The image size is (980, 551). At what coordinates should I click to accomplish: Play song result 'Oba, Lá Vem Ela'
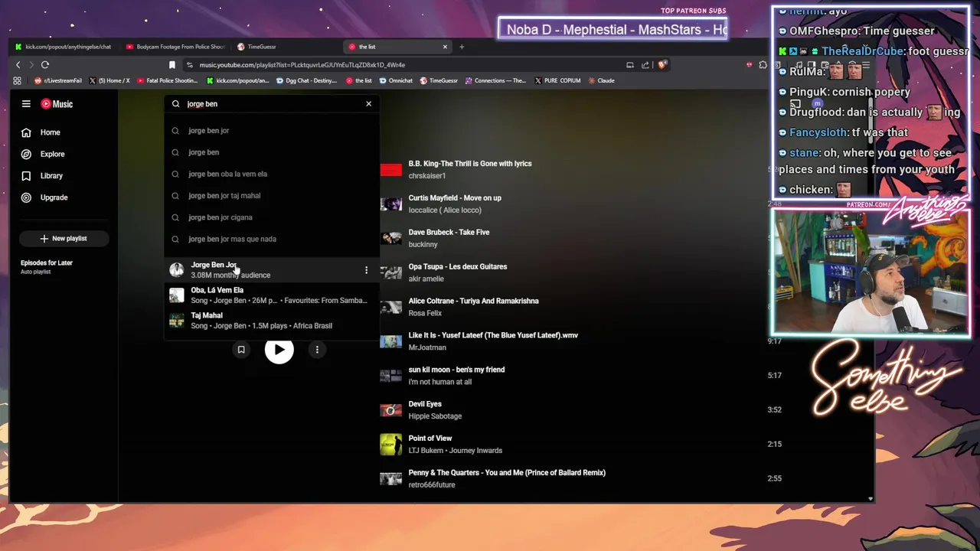[x=272, y=295]
